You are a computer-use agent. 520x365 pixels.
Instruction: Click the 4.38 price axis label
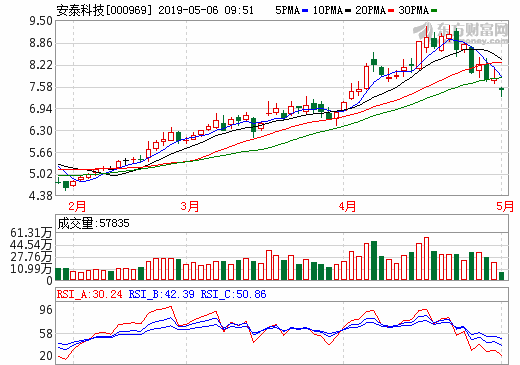[x=41, y=196]
